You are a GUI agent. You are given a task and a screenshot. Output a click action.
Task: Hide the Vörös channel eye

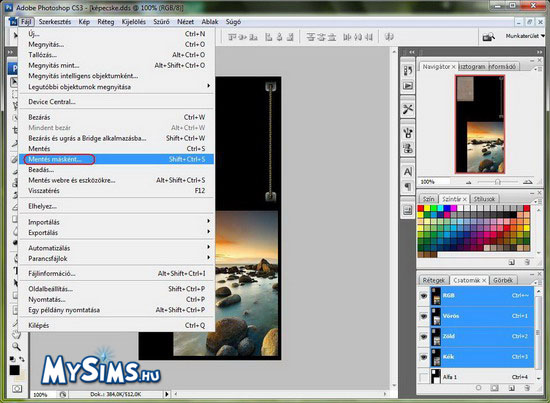424,316
